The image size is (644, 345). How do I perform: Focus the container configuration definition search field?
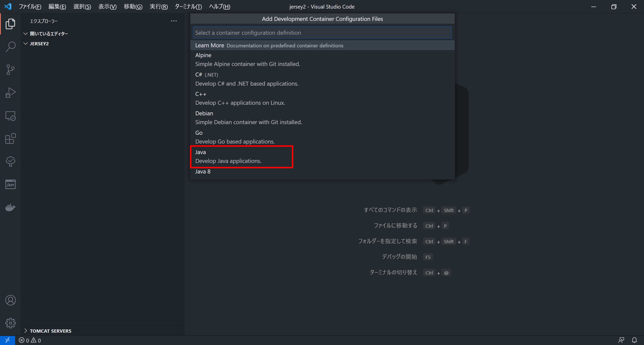tap(322, 33)
